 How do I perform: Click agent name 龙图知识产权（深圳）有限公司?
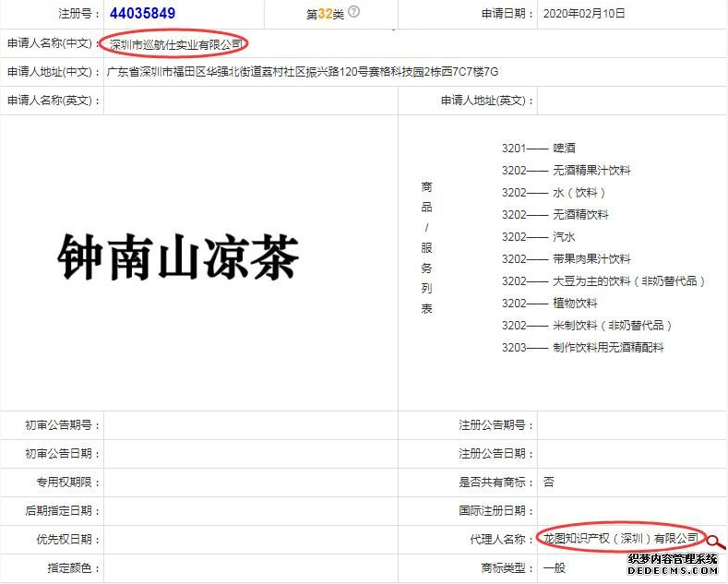(x=621, y=539)
